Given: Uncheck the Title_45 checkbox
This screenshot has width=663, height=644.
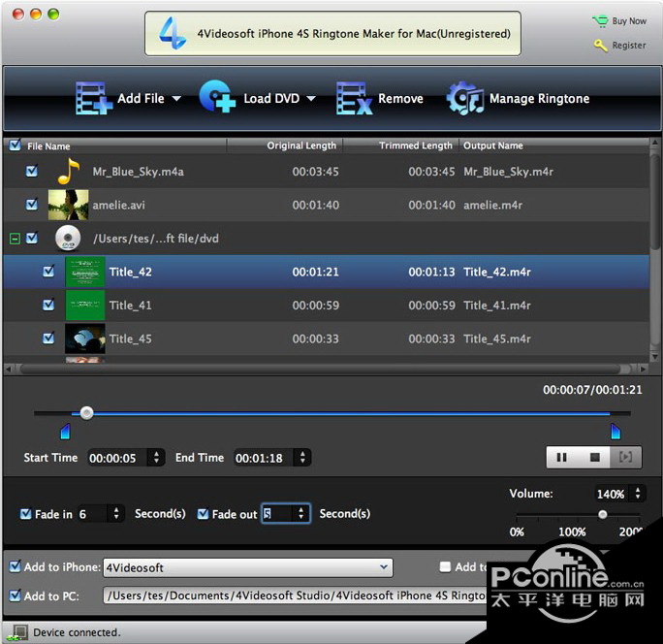Looking at the screenshot, I should tap(48, 338).
